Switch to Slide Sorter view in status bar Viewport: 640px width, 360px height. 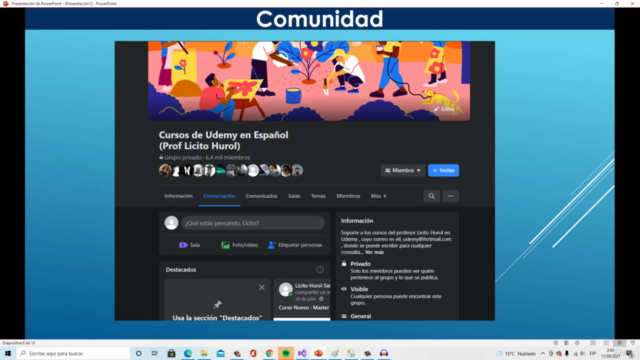[606, 343]
